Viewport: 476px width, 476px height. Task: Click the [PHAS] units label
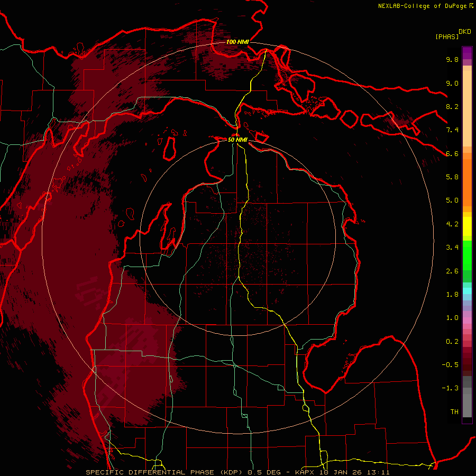point(447,36)
